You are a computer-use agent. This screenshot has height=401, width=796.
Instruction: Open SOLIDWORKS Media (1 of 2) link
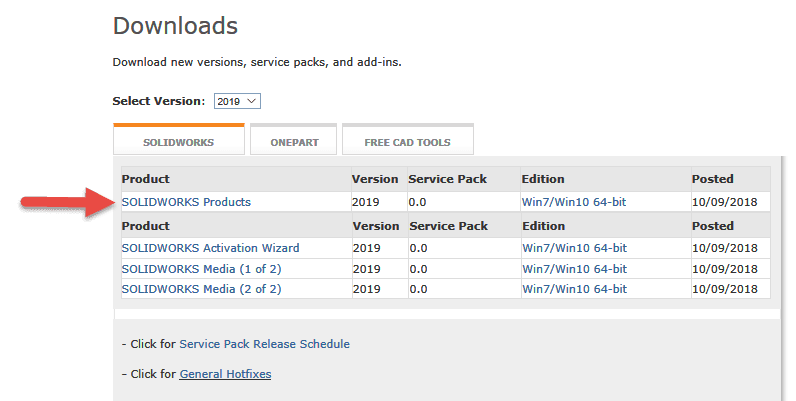202,269
